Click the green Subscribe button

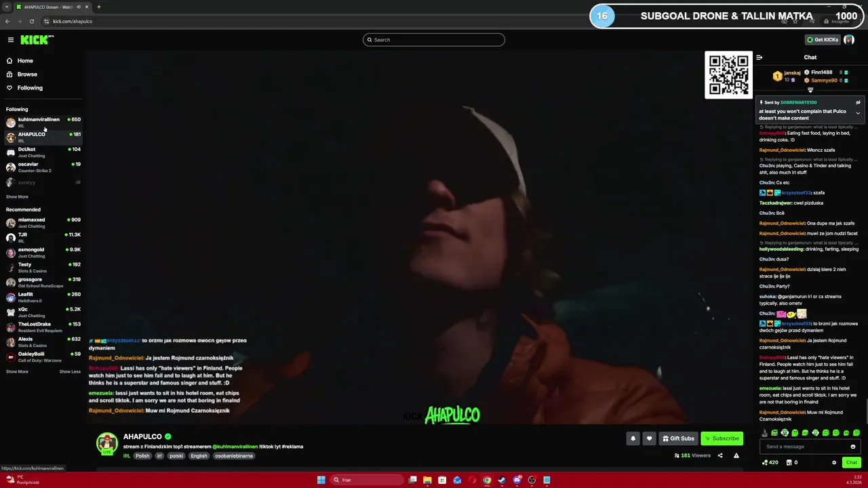pyautogui.click(x=722, y=439)
